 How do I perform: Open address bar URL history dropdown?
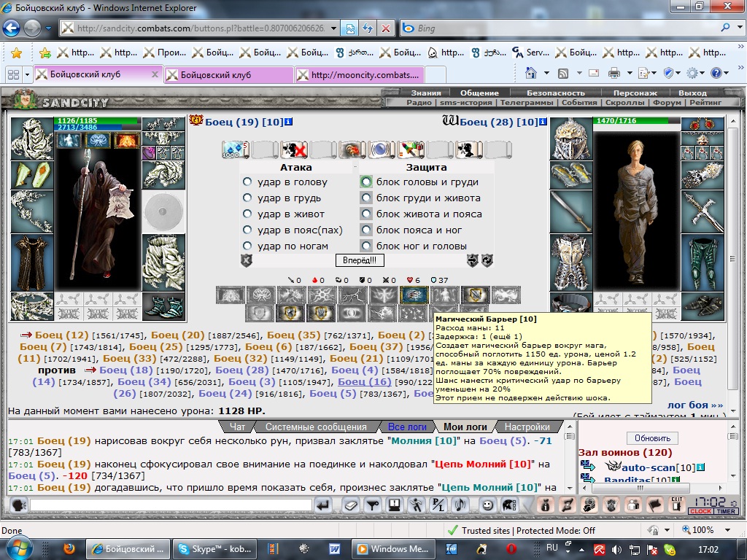(x=333, y=28)
